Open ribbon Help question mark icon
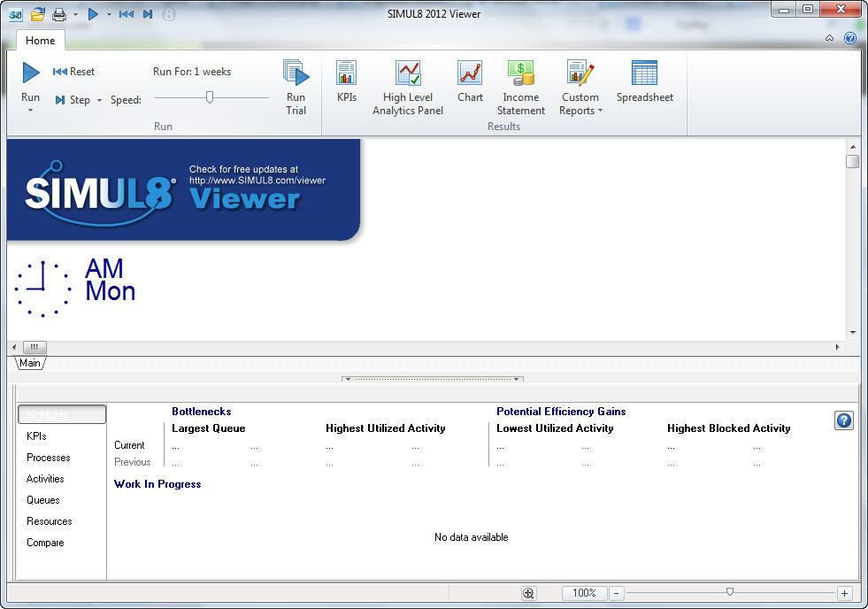The width and height of the screenshot is (868, 609). pyautogui.click(x=849, y=38)
